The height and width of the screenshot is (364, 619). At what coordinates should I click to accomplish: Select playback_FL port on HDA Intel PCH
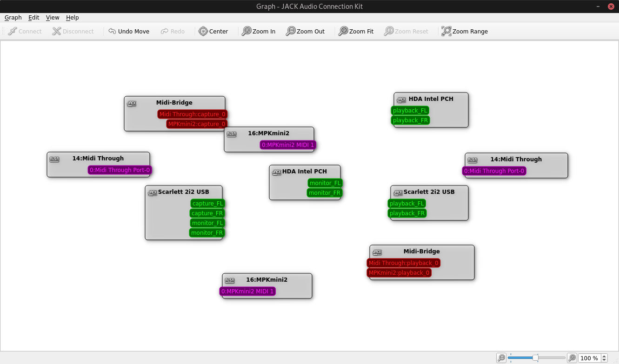(410, 111)
